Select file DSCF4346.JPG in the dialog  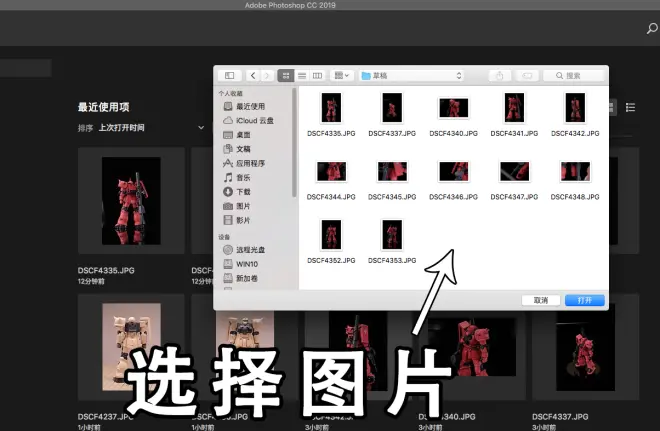[453, 178]
